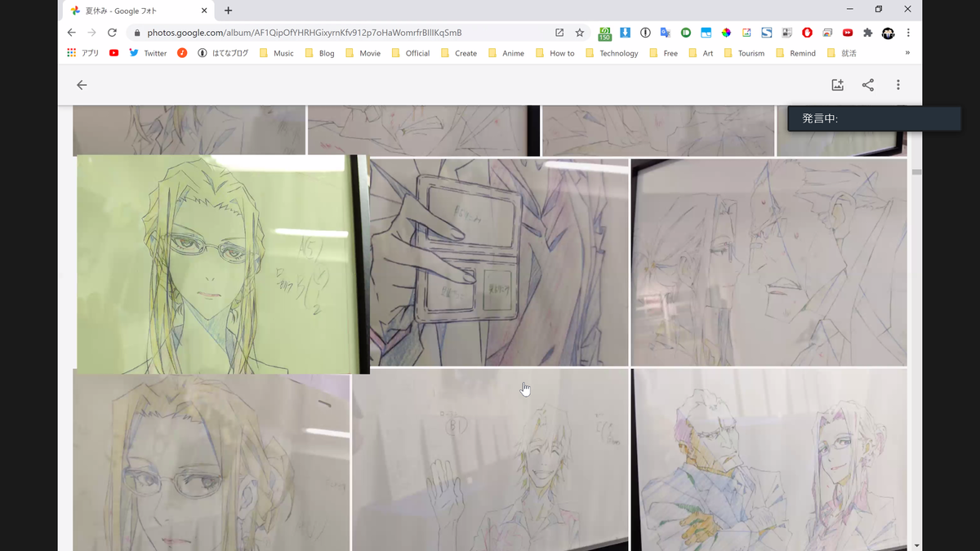Viewport: 980px width, 551px height.
Task: Open the Extensions puzzle menu
Action: click(868, 33)
